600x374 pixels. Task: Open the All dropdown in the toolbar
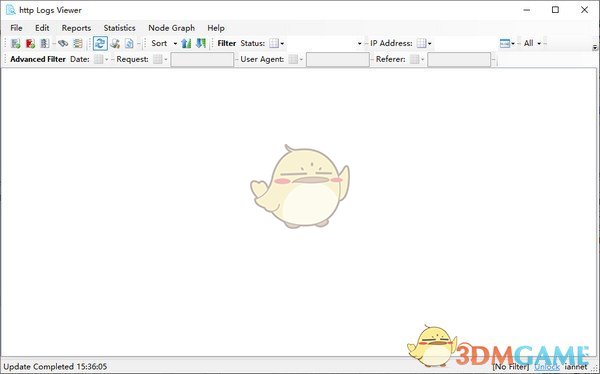coord(532,43)
